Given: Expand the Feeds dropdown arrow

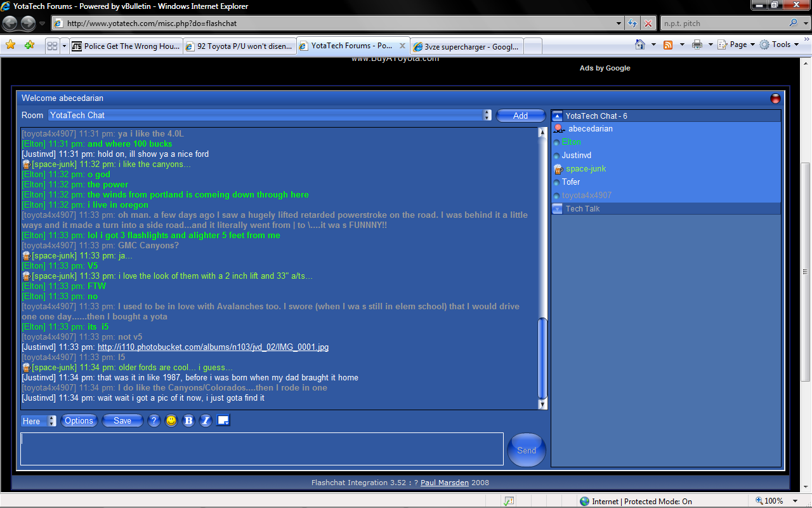Looking at the screenshot, I should [682, 44].
